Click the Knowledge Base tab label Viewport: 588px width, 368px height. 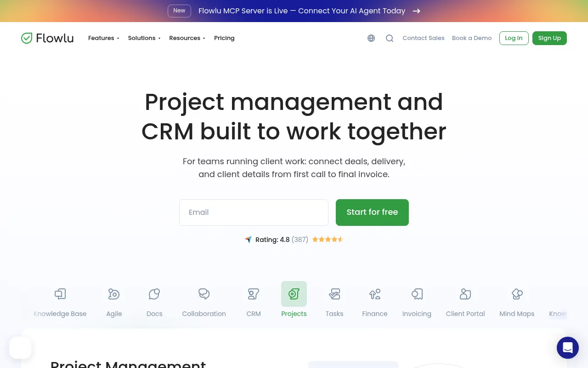pyautogui.click(x=60, y=314)
